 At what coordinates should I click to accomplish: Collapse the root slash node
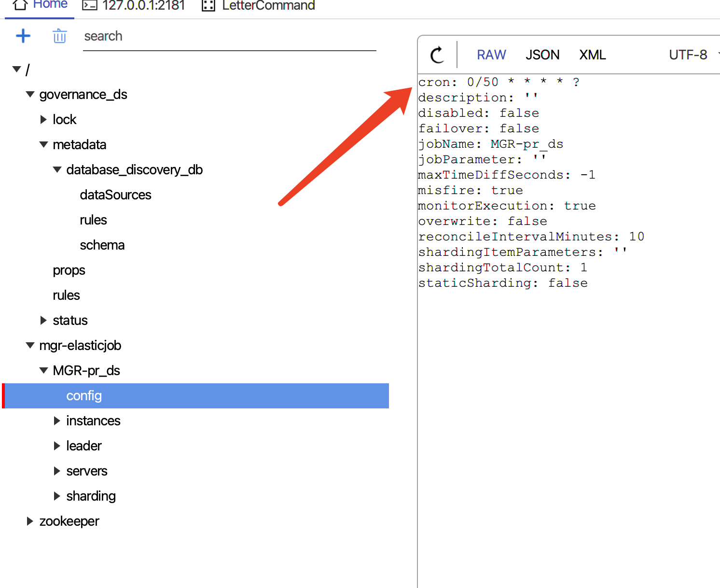[x=17, y=70]
